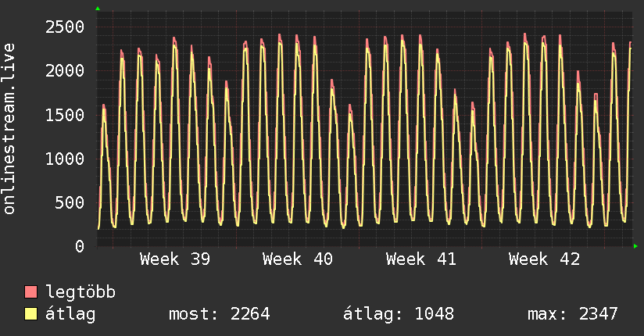Viewport: 644px width, 336px height.
Task: Click the 0 y-axis value
Action: [x=80, y=246]
